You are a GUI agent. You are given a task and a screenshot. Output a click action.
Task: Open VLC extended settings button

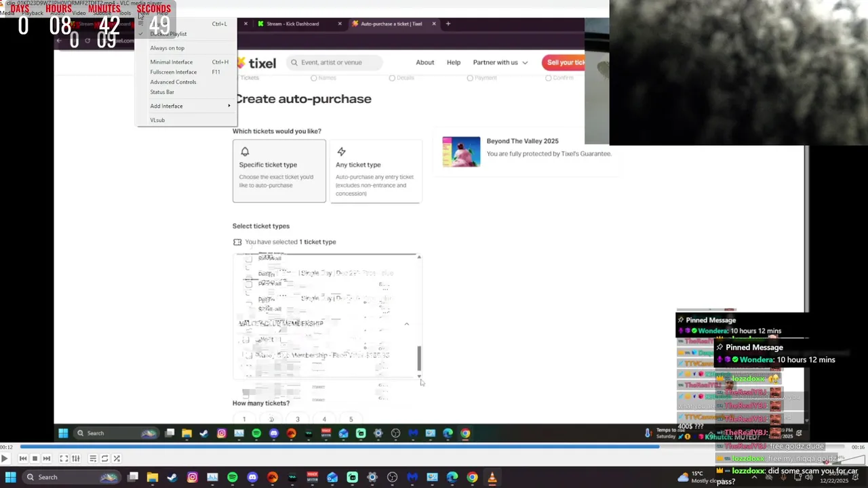pyautogui.click(x=76, y=459)
